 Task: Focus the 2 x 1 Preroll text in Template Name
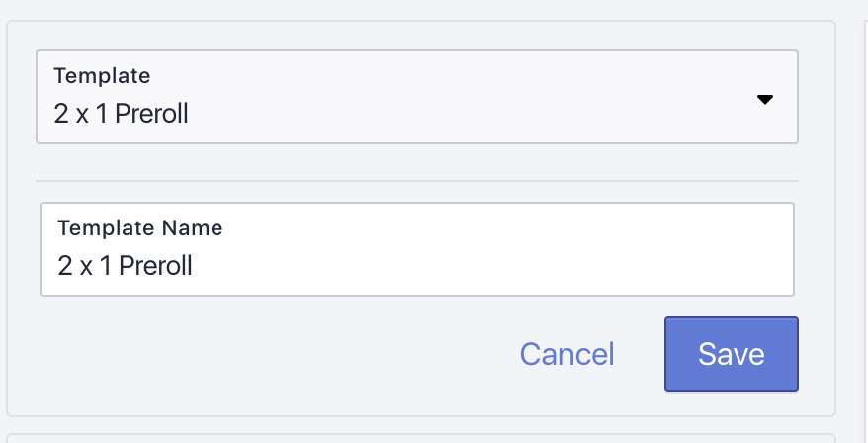tap(126, 266)
